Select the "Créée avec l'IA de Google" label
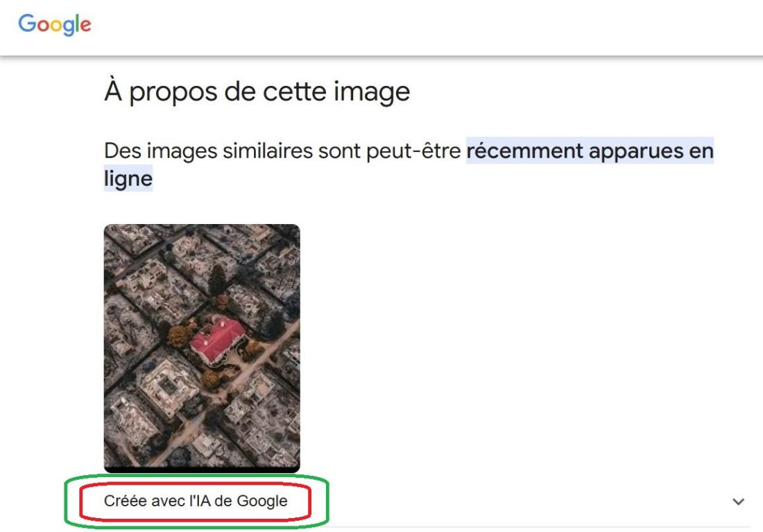 click(196, 501)
